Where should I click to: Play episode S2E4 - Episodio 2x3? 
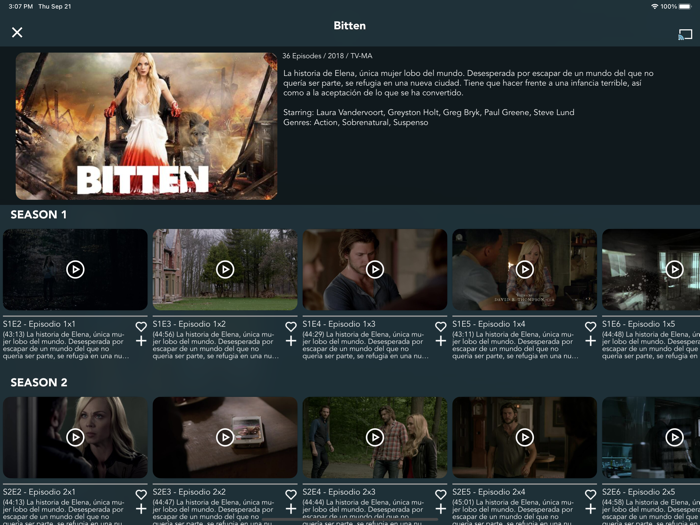[375, 437]
